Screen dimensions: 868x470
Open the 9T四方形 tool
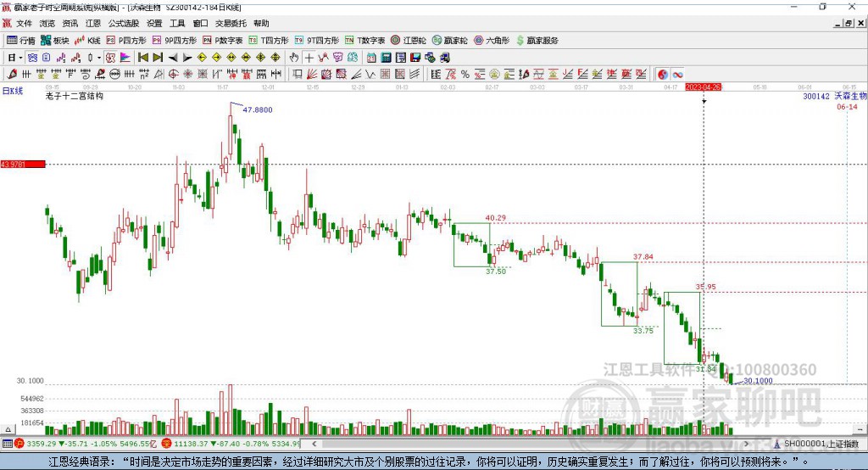pyautogui.click(x=317, y=41)
